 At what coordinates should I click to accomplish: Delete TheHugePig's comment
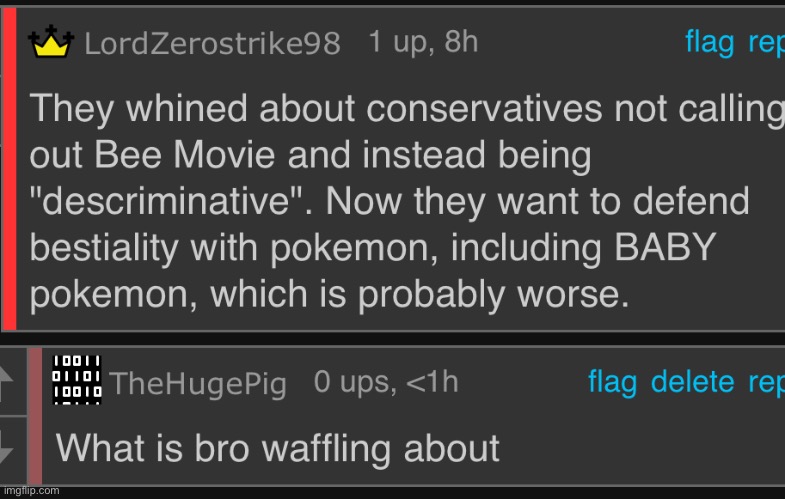click(692, 382)
